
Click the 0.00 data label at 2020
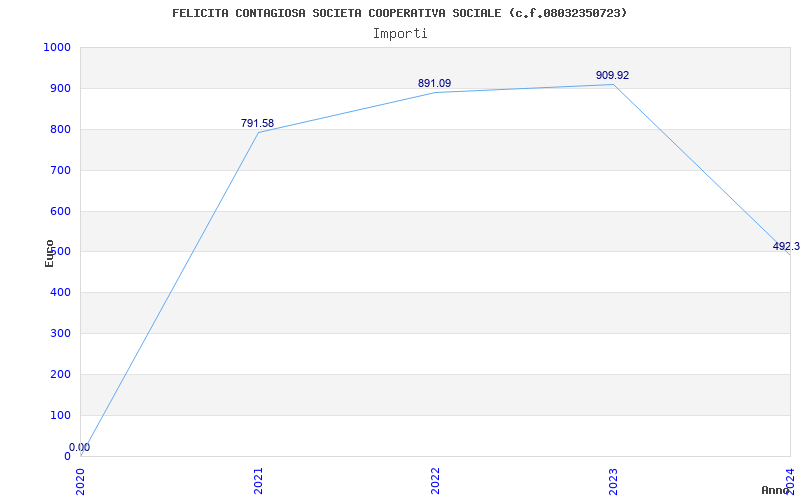(x=80, y=447)
